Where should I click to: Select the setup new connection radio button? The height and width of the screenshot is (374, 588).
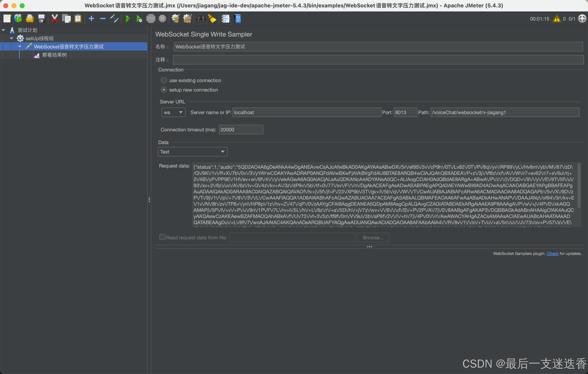164,90
